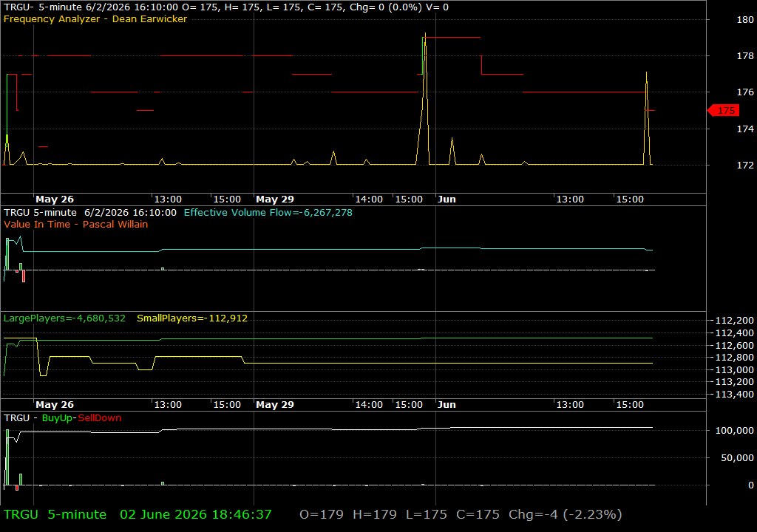757x532 pixels.
Task: Click the 180 price axis label
Action: (x=745, y=20)
